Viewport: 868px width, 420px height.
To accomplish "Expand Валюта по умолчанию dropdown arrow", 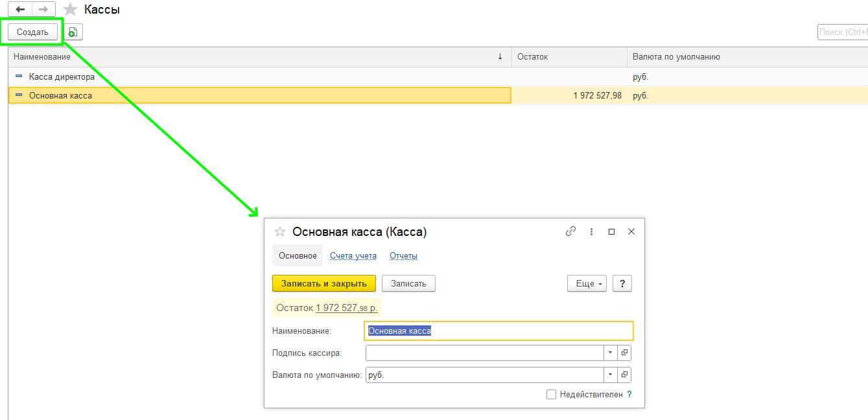I will click(611, 375).
